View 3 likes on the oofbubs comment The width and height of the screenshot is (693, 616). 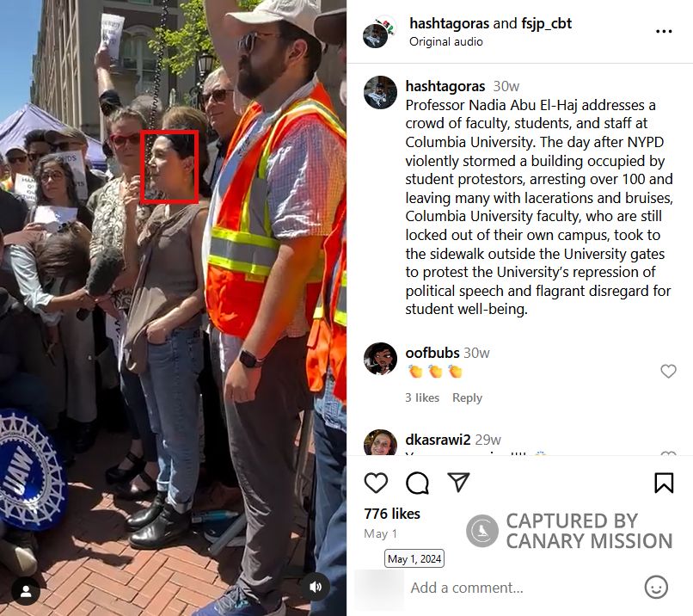[x=422, y=397]
